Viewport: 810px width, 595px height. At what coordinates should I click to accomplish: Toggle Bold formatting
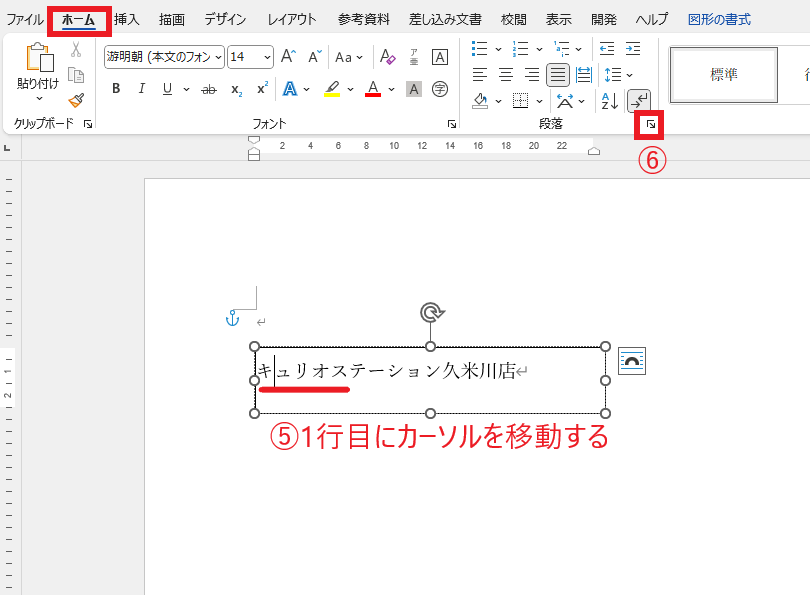pyautogui.click(x=116, y=89)
